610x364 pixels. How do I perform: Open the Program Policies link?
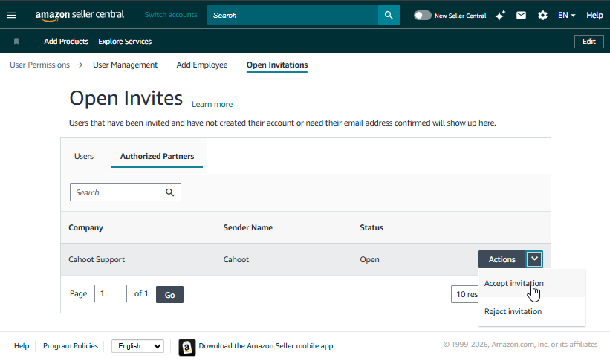71,346
